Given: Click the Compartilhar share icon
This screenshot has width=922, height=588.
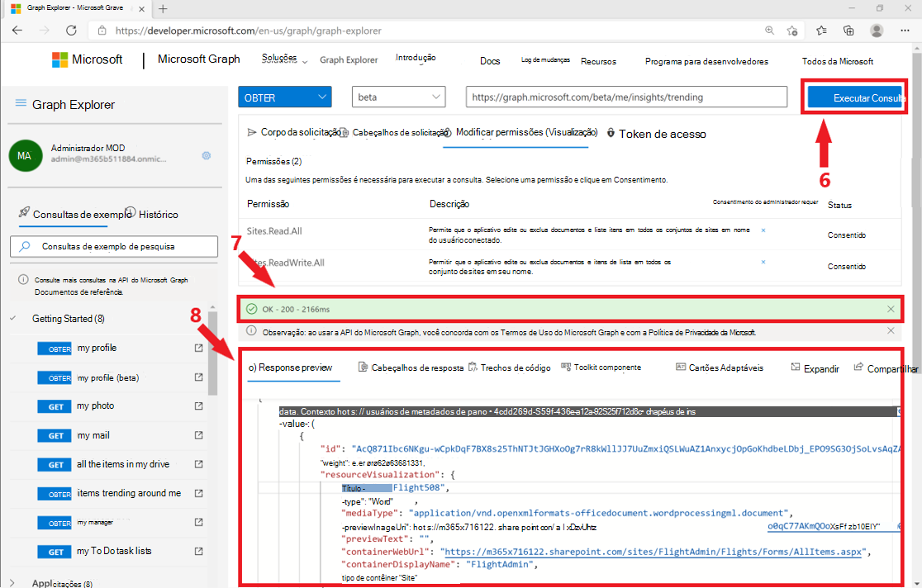Looking at the screenshot, I should [858, 367].
